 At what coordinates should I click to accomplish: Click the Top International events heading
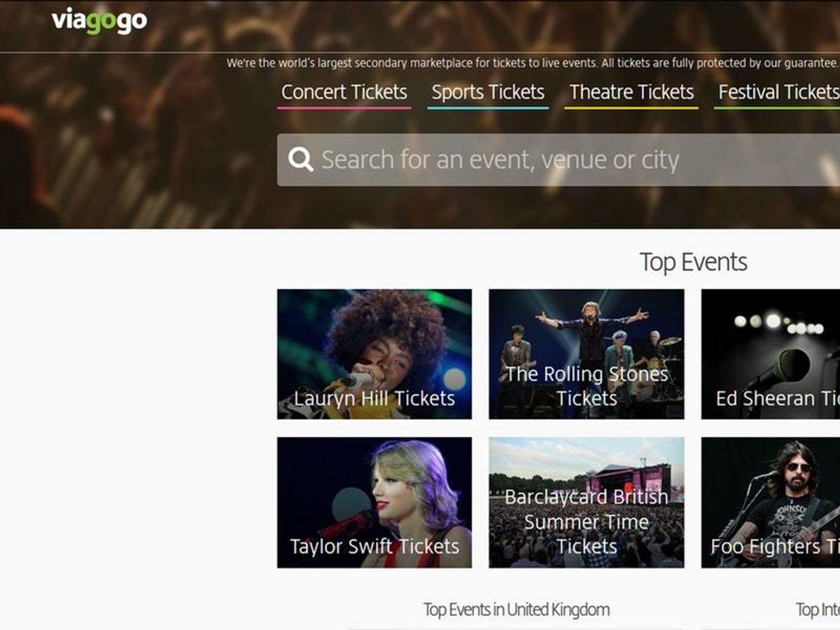click(818, 608)
